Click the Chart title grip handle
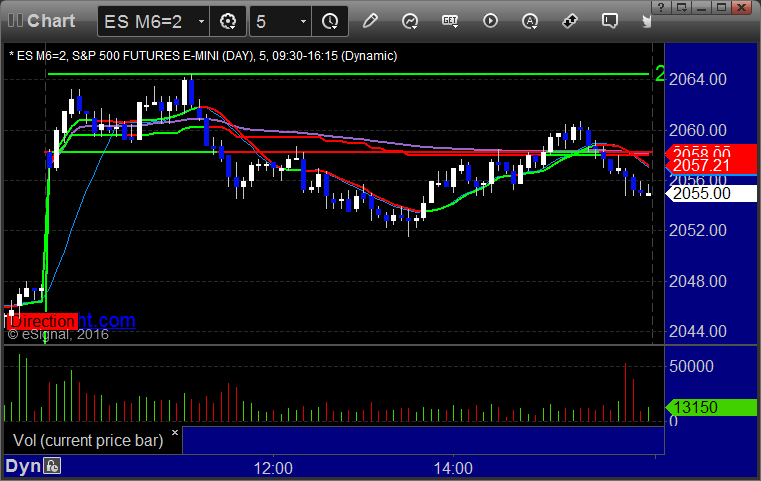 click(15, 21)
